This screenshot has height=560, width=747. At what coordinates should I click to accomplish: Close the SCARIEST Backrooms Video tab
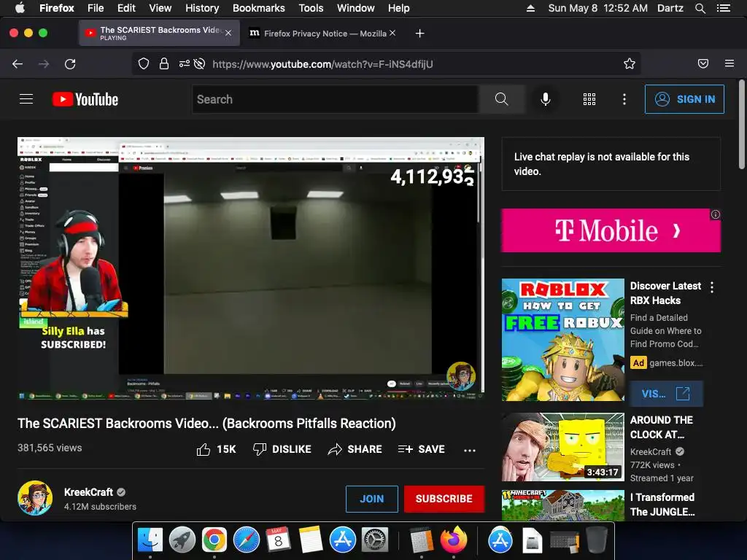pyautogui.click(x=228, y=33)
